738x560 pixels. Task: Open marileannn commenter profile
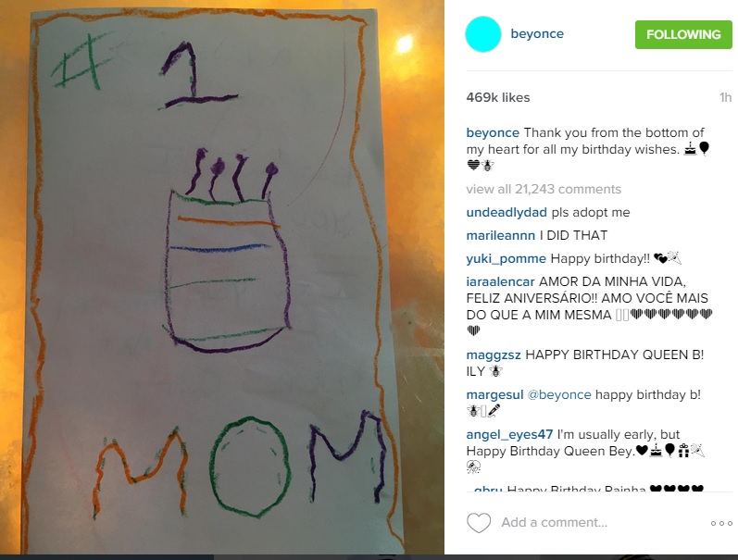point(500,235)
